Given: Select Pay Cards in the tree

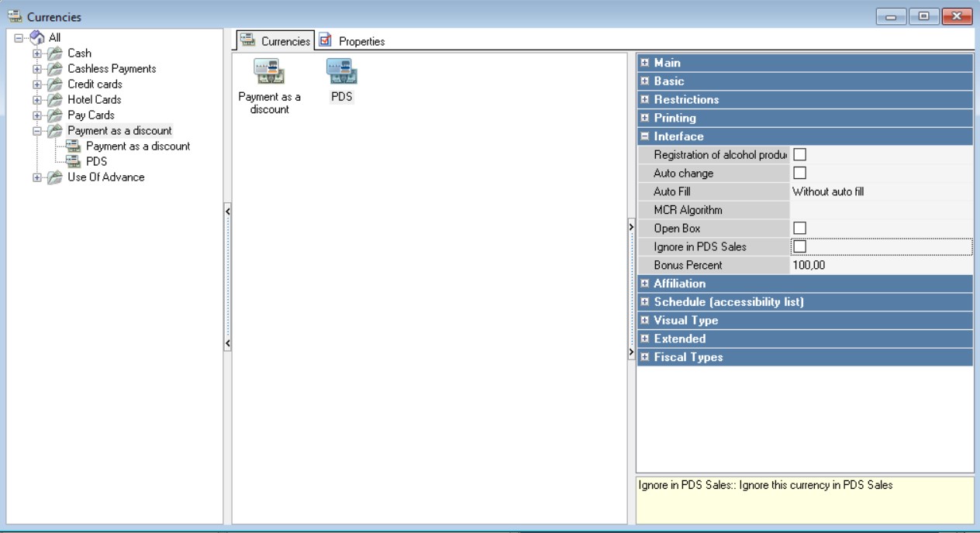Looking at the screenshot, I should pyautogui.click(x=91, y=115).
